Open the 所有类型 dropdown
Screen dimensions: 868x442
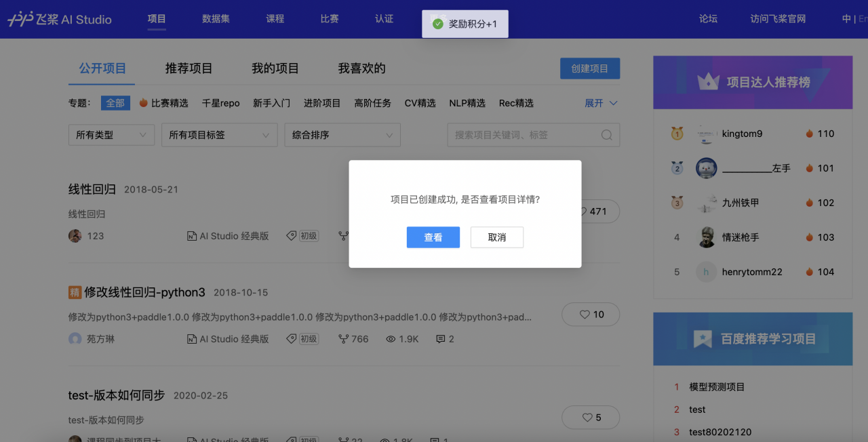(111, 135)
